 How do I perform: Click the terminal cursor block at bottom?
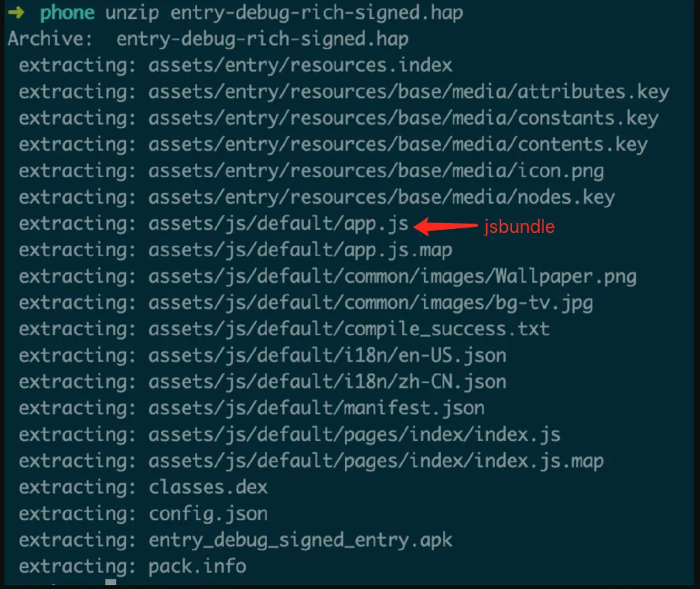[x=111, y=584]
